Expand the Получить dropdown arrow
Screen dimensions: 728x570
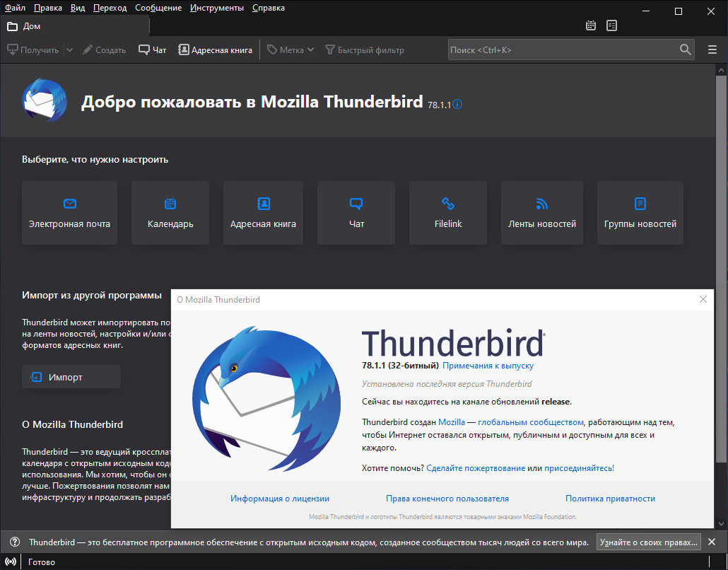(x=69, y=50)
